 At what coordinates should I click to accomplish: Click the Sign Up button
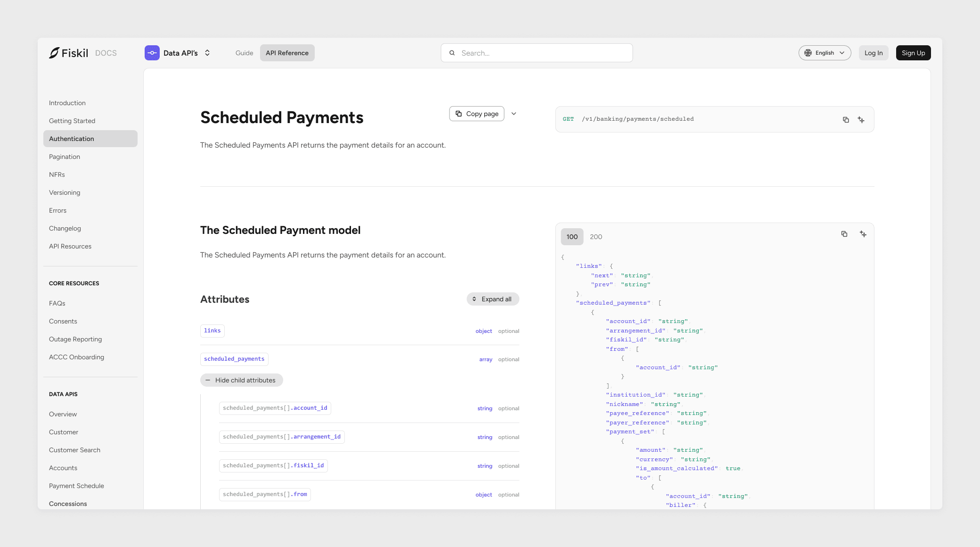click(913, 53)
